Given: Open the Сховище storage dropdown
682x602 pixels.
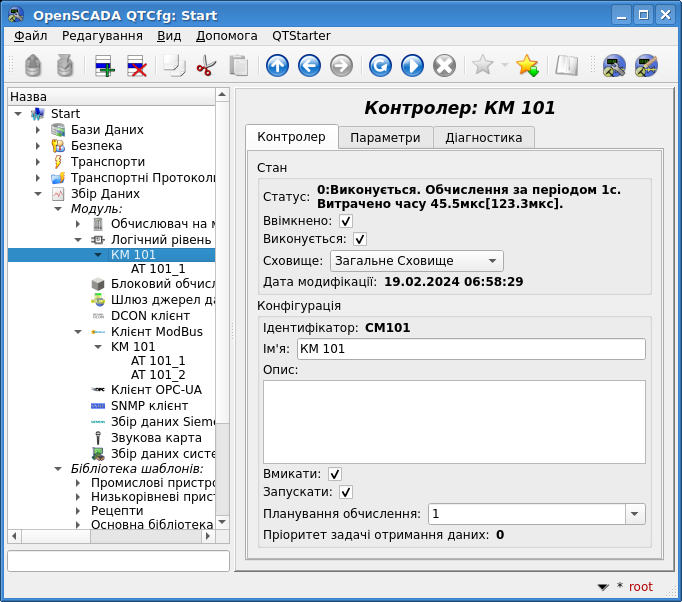Looking at the screenshot, I should tap(417, 261).
